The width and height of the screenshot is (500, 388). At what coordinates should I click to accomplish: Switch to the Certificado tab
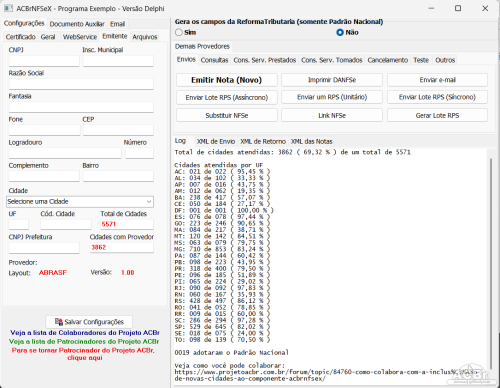pos(21,37)
